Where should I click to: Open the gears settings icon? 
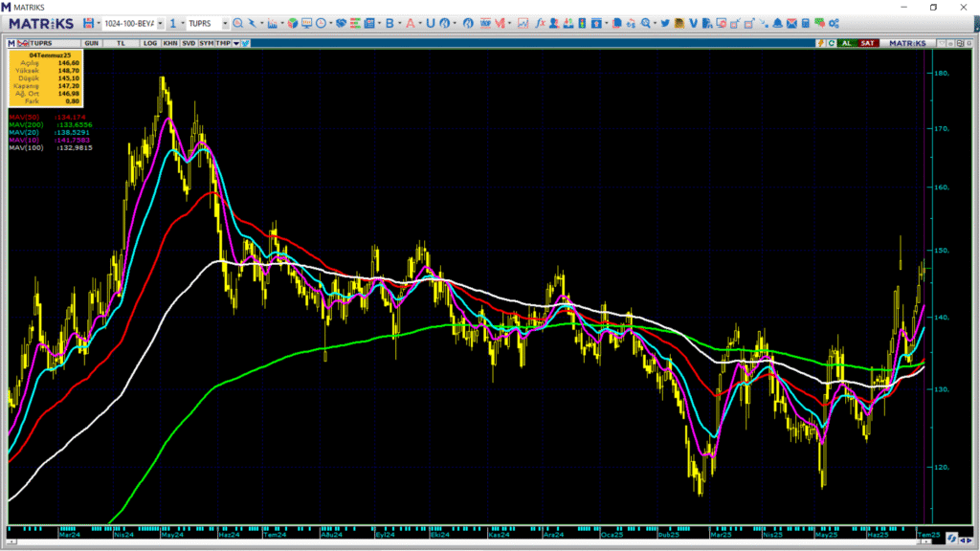pos(834,23)
